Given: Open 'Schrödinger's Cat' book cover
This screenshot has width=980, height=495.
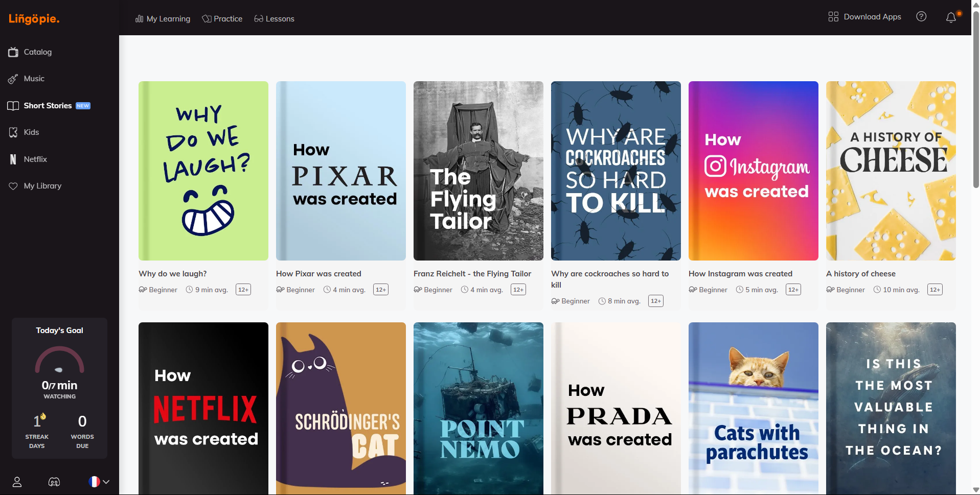Looking at the screenshot, I should click(341, 408).
